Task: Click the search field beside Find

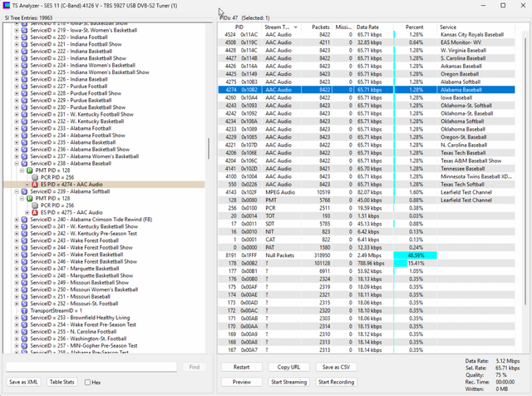Action: [91, 367]
